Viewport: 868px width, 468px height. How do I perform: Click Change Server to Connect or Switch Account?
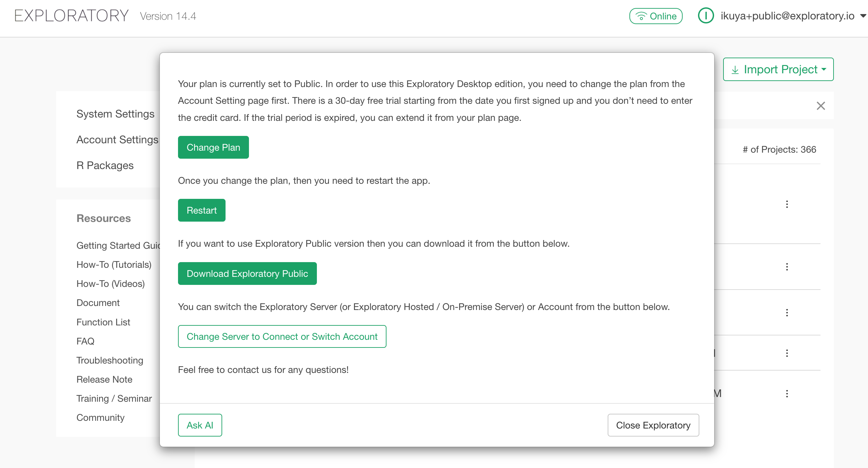pos(282,336)
